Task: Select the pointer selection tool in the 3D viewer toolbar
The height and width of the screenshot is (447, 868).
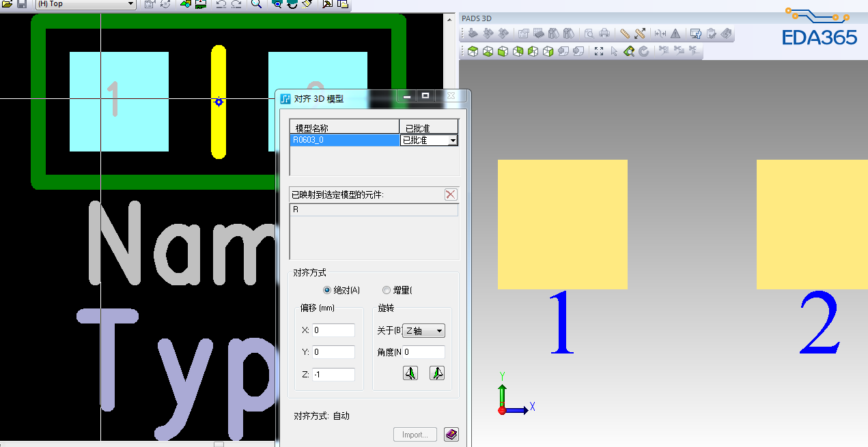Action: click(x=614, y=51)
